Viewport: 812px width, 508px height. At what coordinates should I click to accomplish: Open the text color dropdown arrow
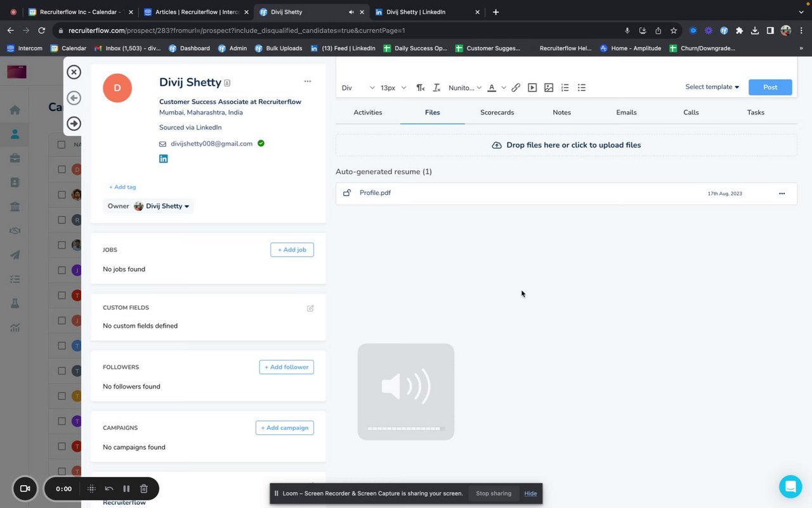(x=504, y=88)
